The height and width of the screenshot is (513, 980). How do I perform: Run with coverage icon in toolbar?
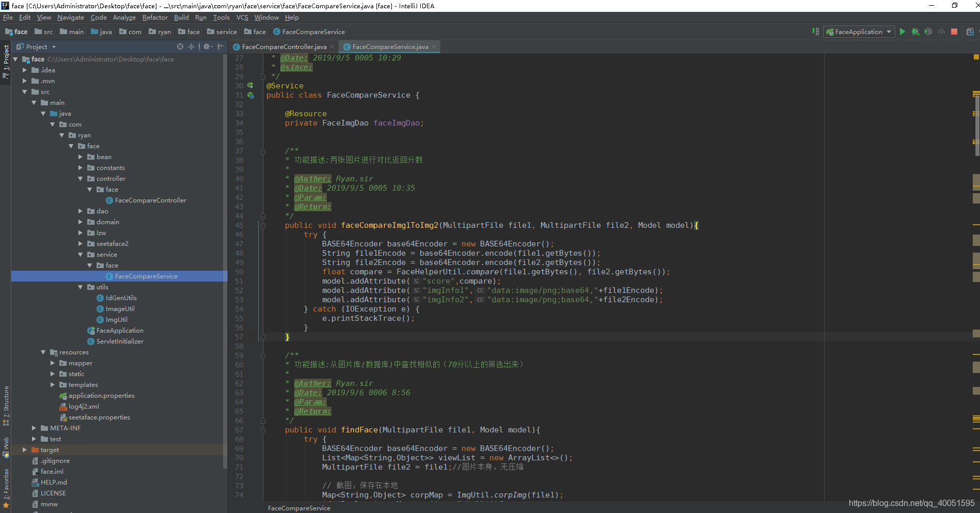(x=928, y=32)
